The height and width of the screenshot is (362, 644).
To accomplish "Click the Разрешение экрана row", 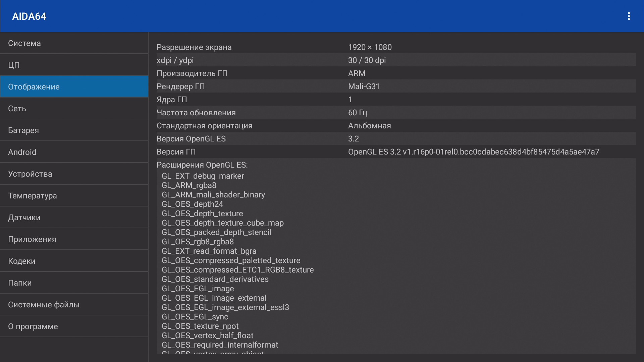I will click(396, 47).
